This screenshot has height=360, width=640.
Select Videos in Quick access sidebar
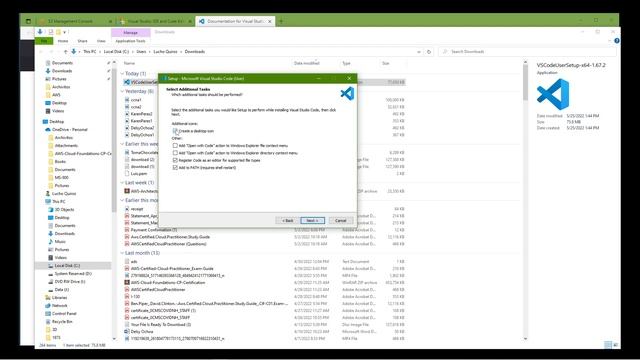click(x=58, y=111)
